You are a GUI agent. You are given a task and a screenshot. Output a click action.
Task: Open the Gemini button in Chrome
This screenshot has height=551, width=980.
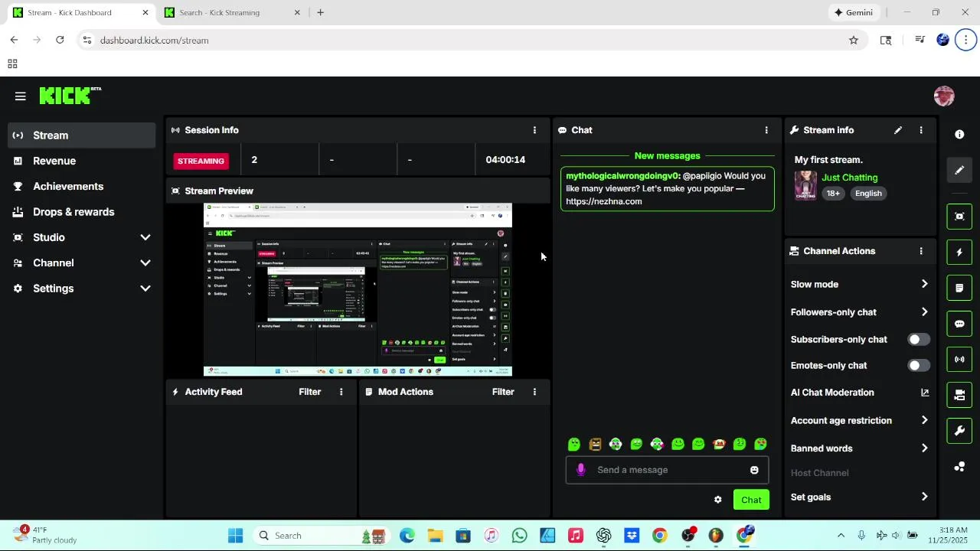854,12
